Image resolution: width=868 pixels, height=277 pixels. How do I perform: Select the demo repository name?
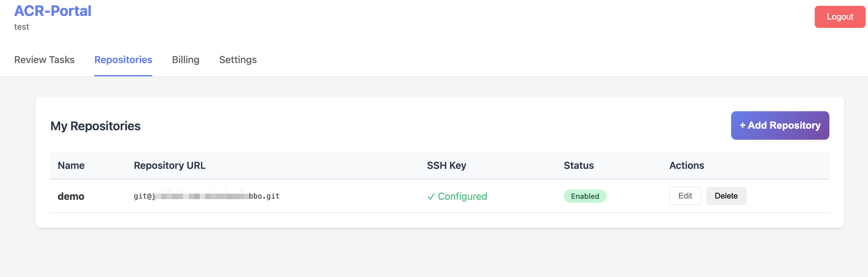point(71,196)
